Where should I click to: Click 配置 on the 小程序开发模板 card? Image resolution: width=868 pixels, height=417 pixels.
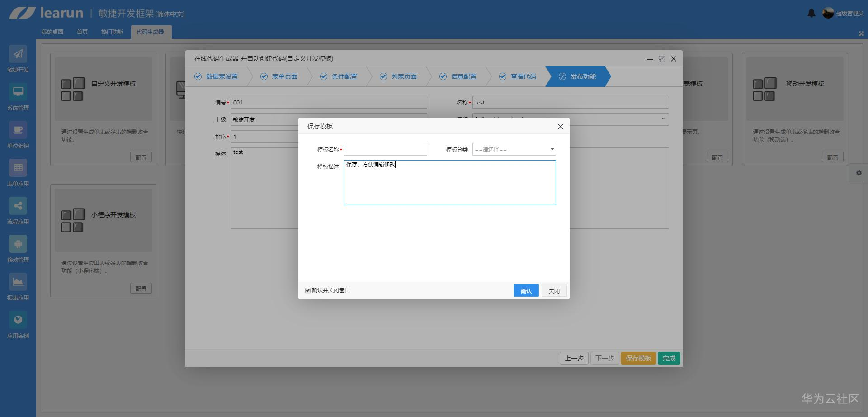[141, 289]
